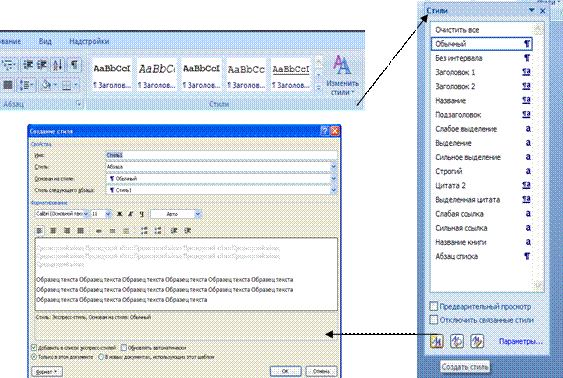The height and width of the screenshot is (378, 563).
Task: Click OK in Создание стиля dialog
Action: [x=285, y=371]
